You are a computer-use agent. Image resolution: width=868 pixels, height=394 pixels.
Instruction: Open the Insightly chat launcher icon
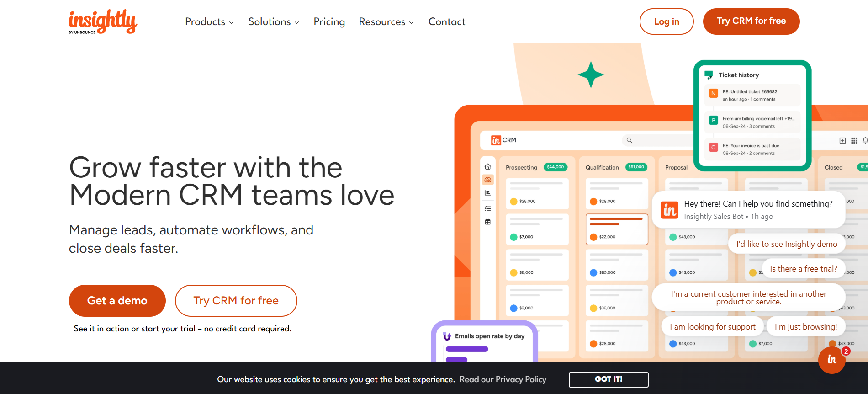(832, 360)
